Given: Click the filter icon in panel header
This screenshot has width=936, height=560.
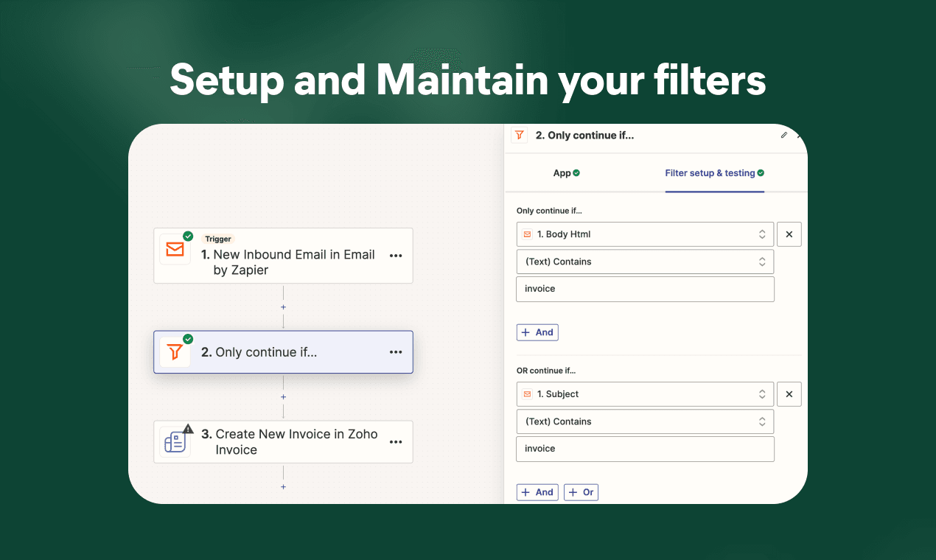Looking at the screenshot, I should (x=520, y=135).
